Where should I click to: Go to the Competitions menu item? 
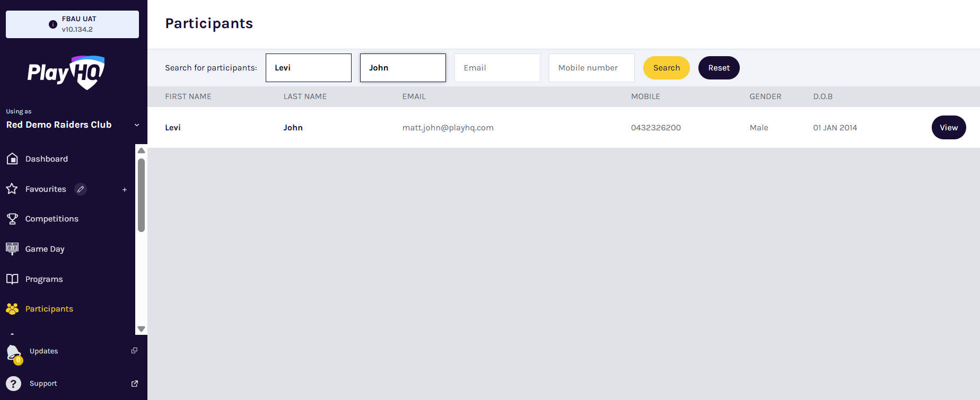[51, 219]
